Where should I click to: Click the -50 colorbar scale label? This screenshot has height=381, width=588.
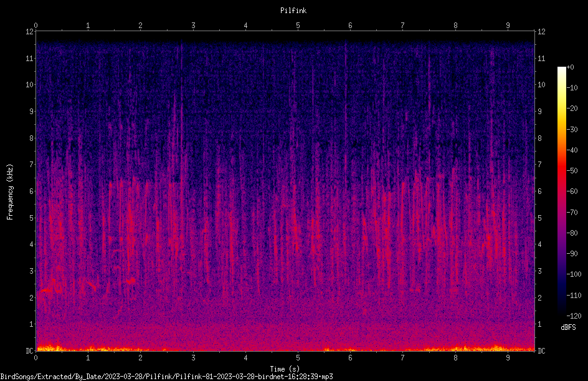pos(572,170)
